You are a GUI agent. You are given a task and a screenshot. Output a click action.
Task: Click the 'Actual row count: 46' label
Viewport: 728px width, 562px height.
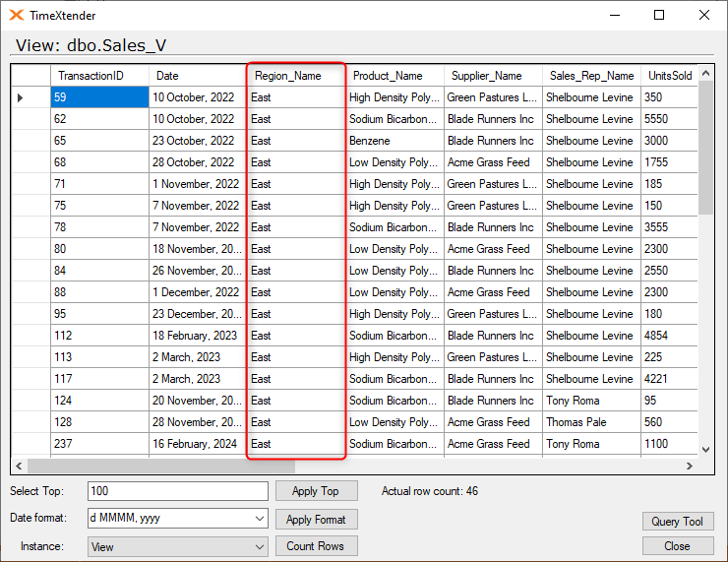point(430,491)
